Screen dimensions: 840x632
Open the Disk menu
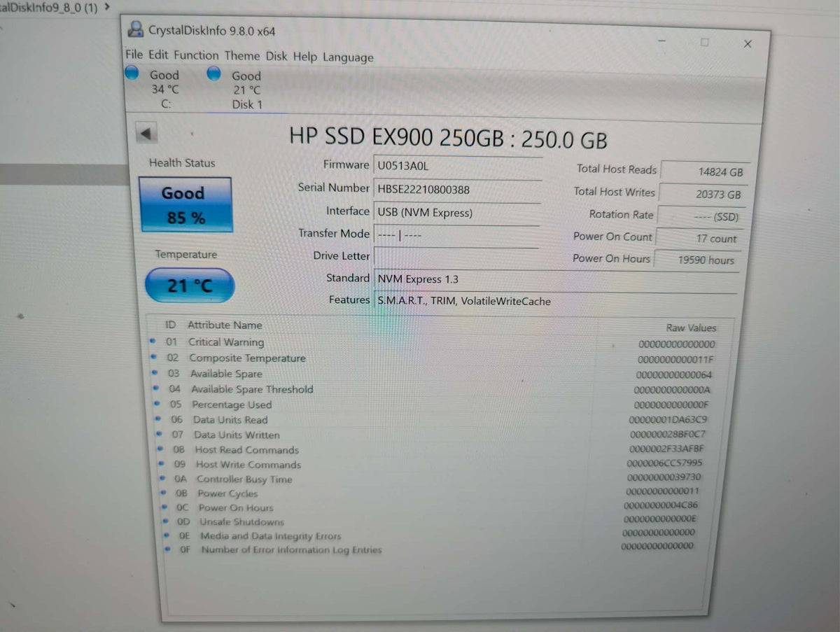click(x=276, y=57)
